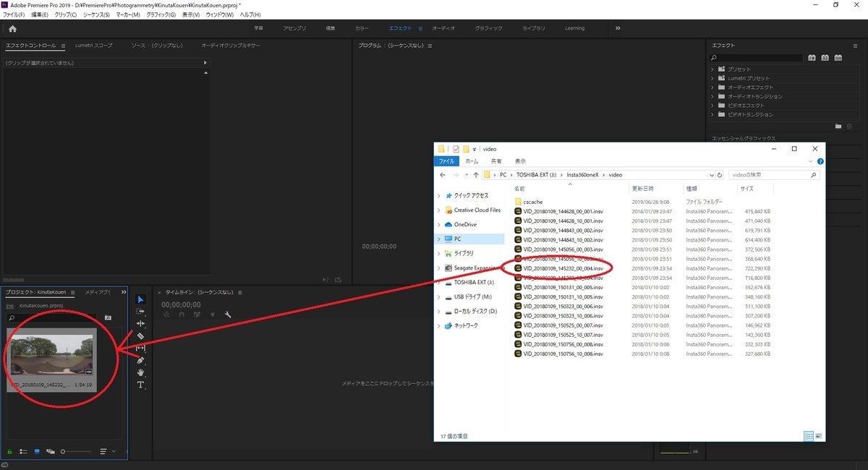Click the Explorer refresh button
Image resolution: width=868 pixels, height=470 pixels.
point(720,175)
